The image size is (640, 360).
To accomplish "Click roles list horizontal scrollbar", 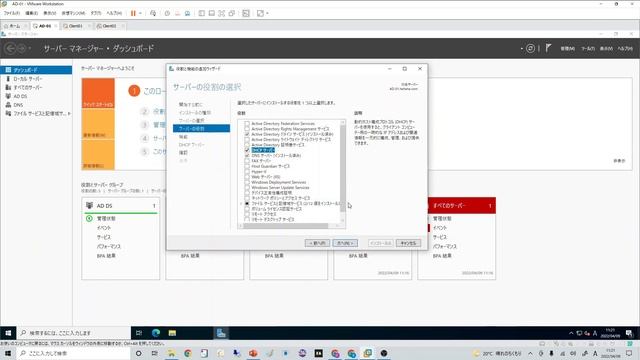I will (x=286, y=226).
